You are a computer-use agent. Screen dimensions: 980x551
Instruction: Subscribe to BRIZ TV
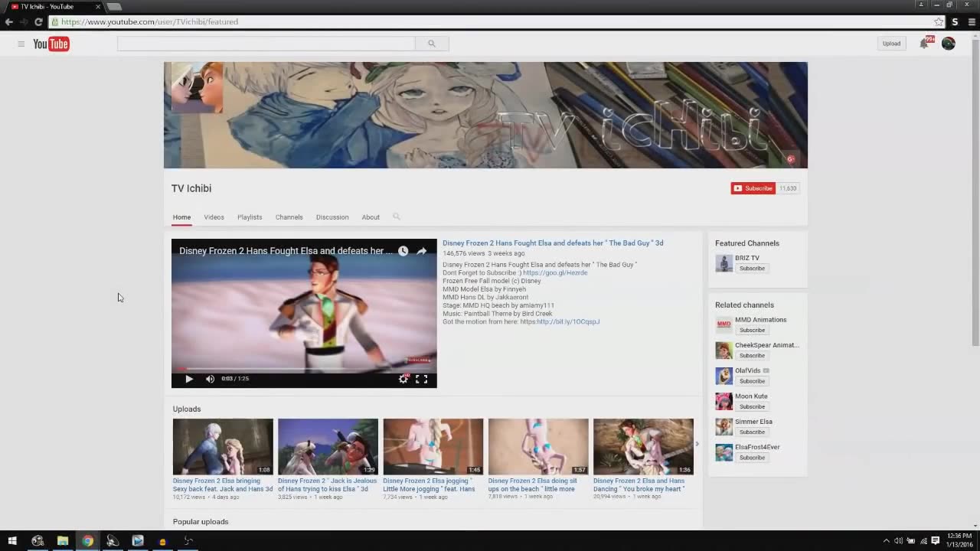(752, 269)
